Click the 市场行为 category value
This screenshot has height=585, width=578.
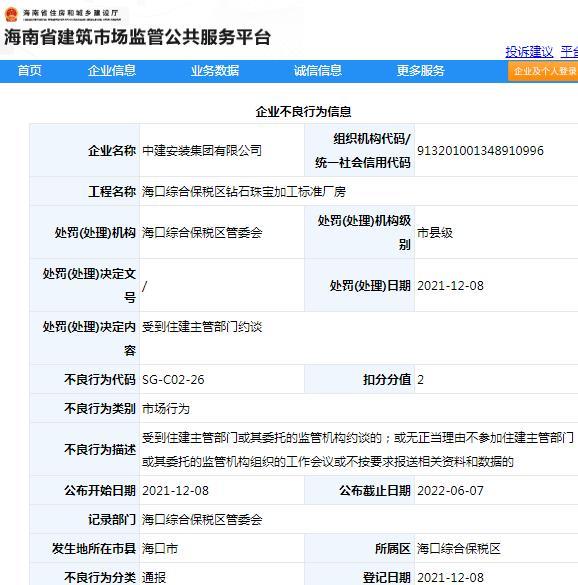coord(166,409)
